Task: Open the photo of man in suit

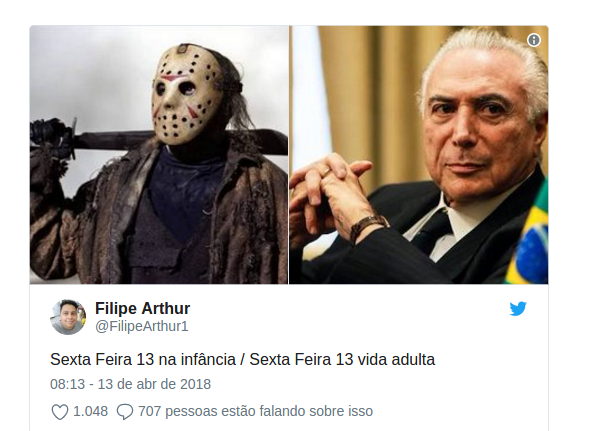Action: click(418, 155)
